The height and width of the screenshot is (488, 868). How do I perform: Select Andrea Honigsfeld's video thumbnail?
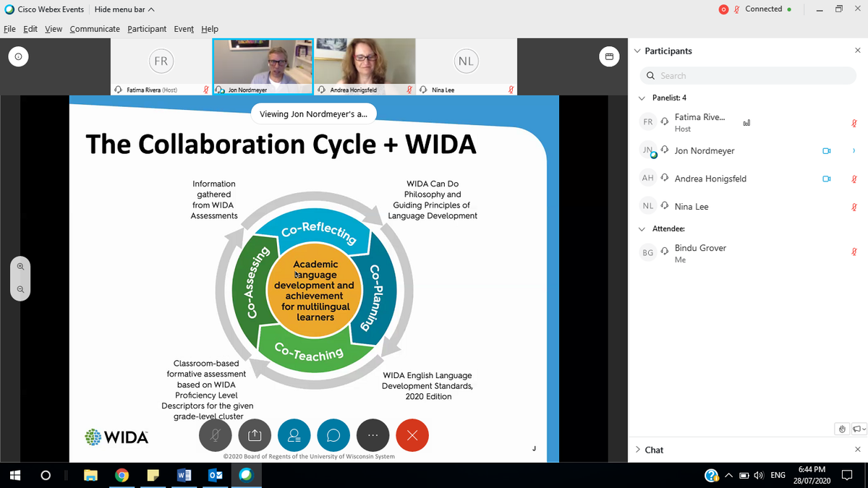(x=365, y=67)
